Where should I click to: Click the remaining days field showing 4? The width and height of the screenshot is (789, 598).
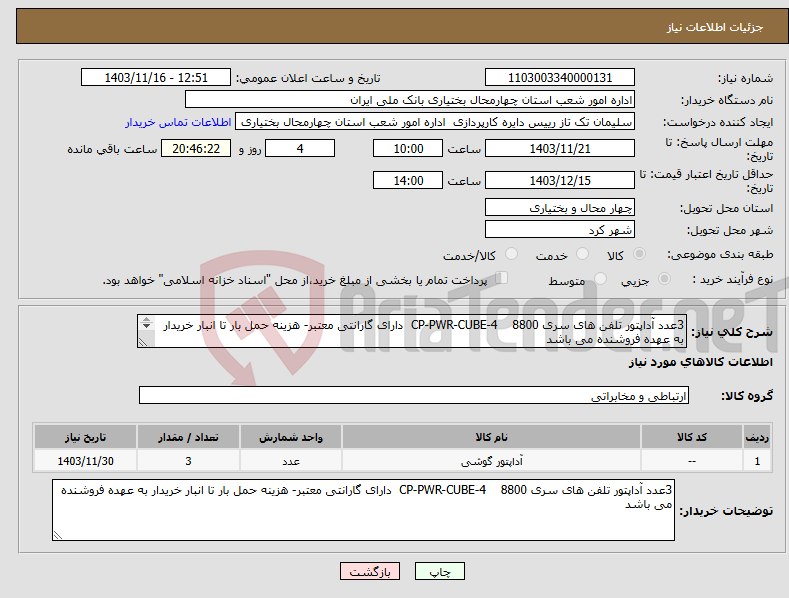point(300,148)
